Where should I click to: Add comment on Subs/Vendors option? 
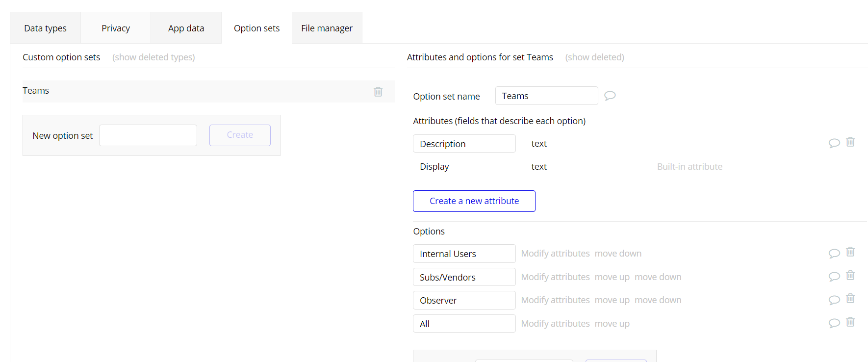834,277
